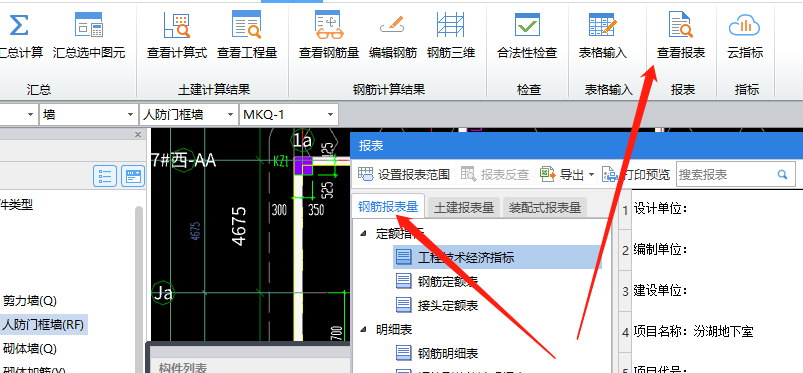
Task: Click 设置报表范围 in report toolbar
Action: [404, 175]
